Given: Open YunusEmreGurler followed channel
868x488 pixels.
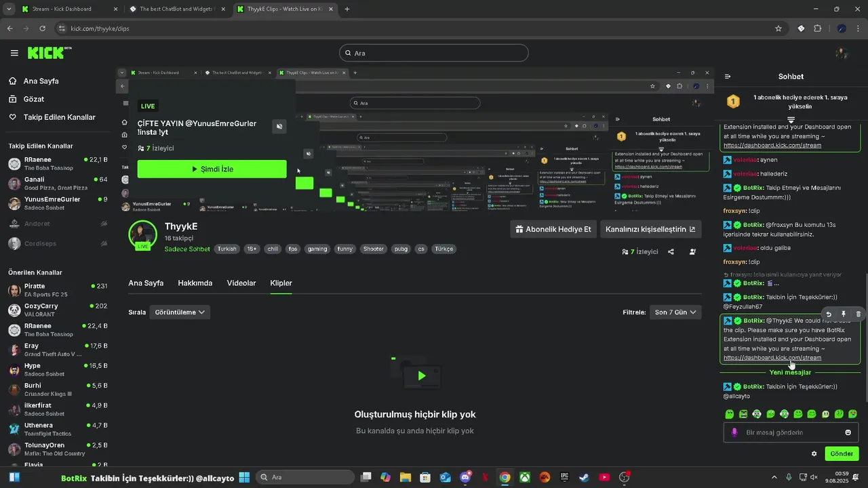Looking at the screenshot, I should 58,203.
